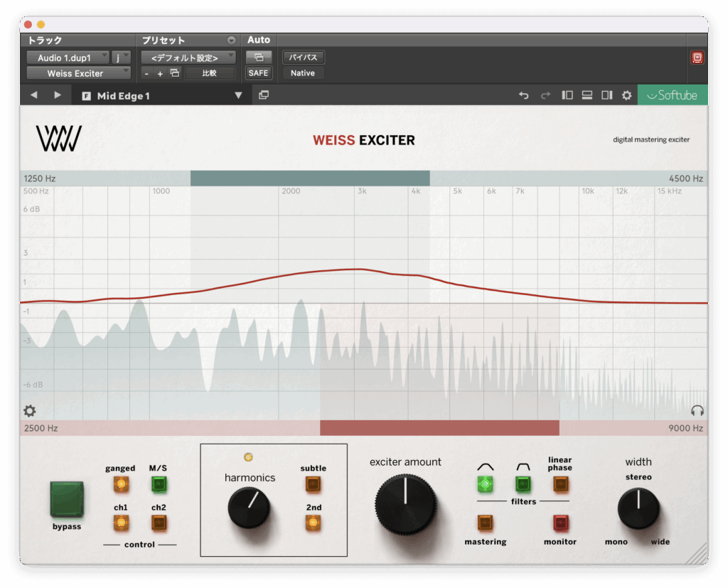The height and width of the screenshot is (588, 728).
Task: Click the バイパス bypass button
Action: pos(303,57)
